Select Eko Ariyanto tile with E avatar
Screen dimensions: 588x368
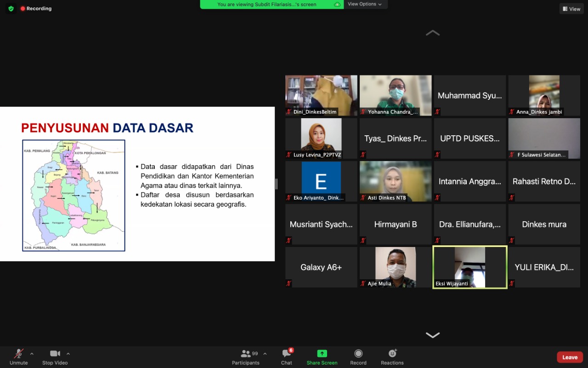coord(321,181)
